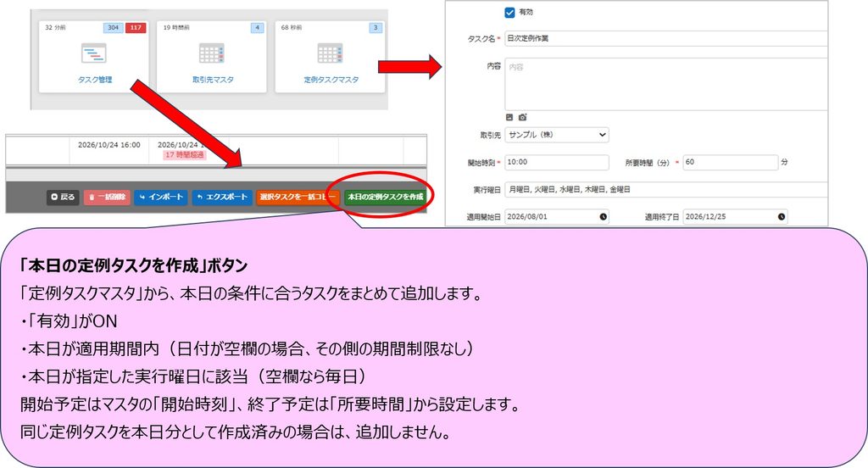868x468 pixels.
Task: Click the red 117 badge
Action: [x=136, y=28]
